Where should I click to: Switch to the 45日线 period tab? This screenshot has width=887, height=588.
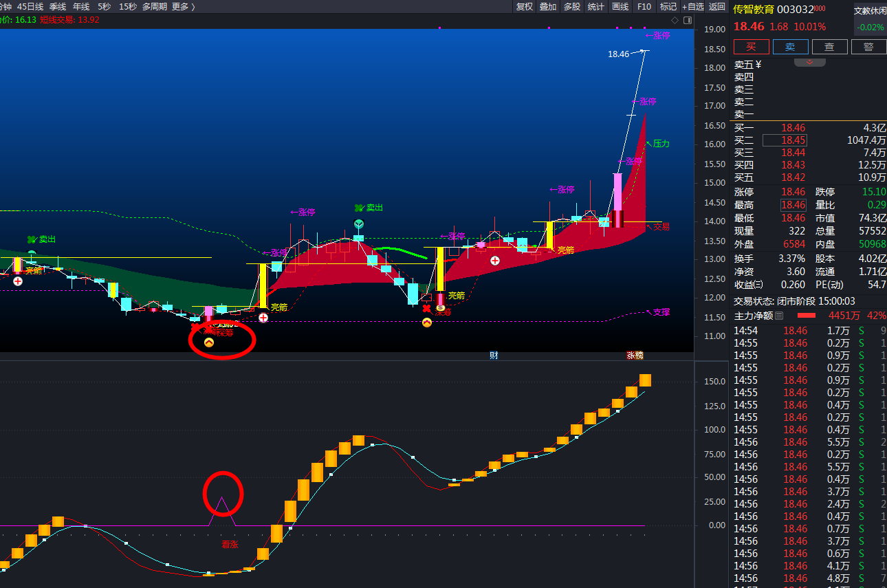pos(30,6)
